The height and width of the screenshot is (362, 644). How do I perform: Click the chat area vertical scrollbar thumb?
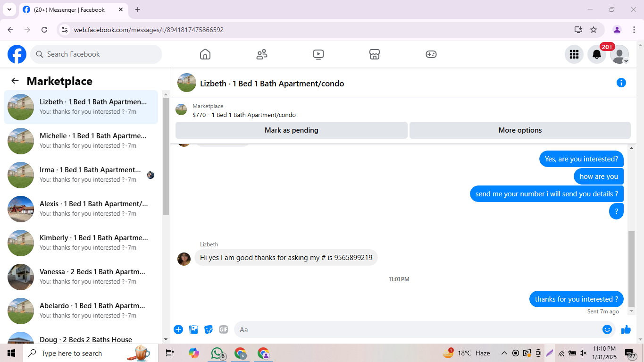point(632,269)
